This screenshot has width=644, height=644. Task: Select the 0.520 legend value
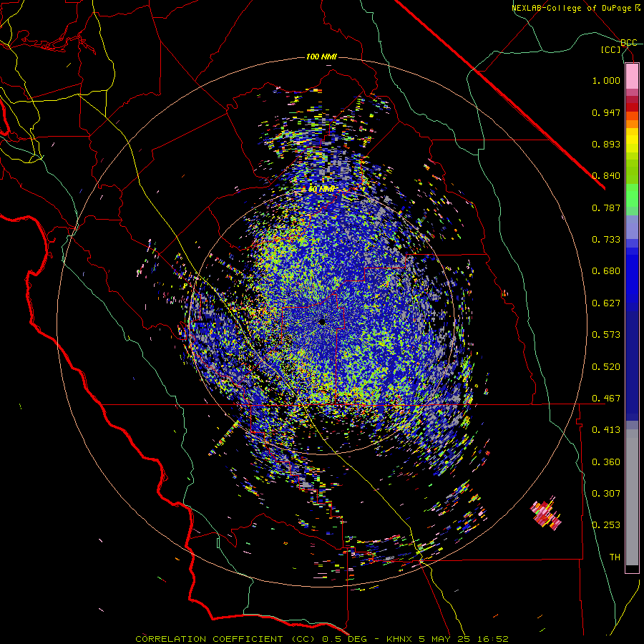point(606,367)
